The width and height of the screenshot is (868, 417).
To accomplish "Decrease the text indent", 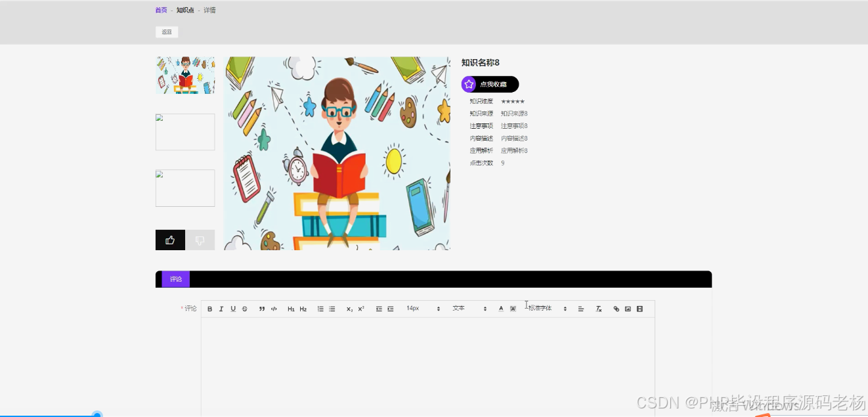I will [379, 309].
